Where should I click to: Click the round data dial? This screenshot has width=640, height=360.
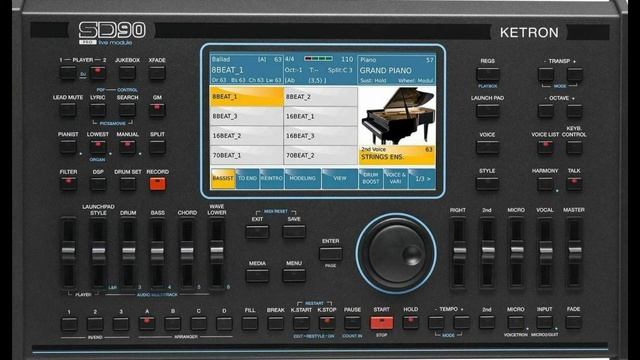396,253
